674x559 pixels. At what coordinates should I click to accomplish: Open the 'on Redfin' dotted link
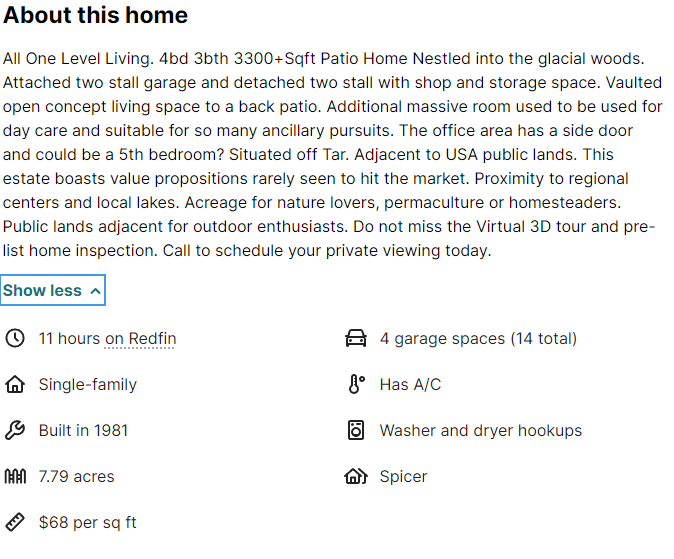pos(140,338)
